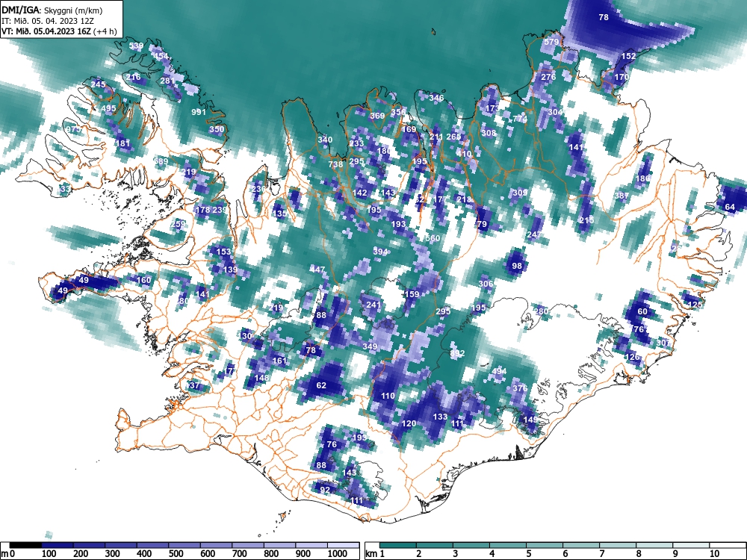
Task: Click the visibility value 247
Action: pyautogui.click(x=535, y=234)
